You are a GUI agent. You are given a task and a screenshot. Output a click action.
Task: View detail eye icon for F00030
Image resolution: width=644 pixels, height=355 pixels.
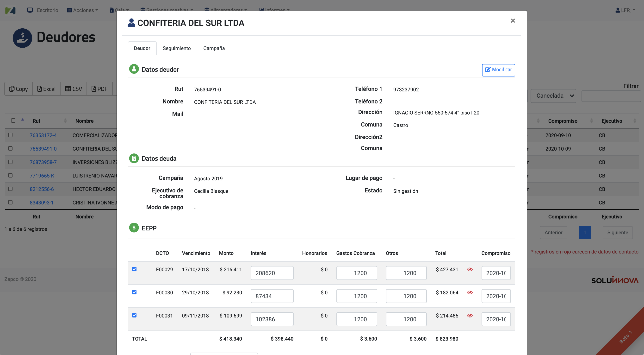[x=470, y=292]
